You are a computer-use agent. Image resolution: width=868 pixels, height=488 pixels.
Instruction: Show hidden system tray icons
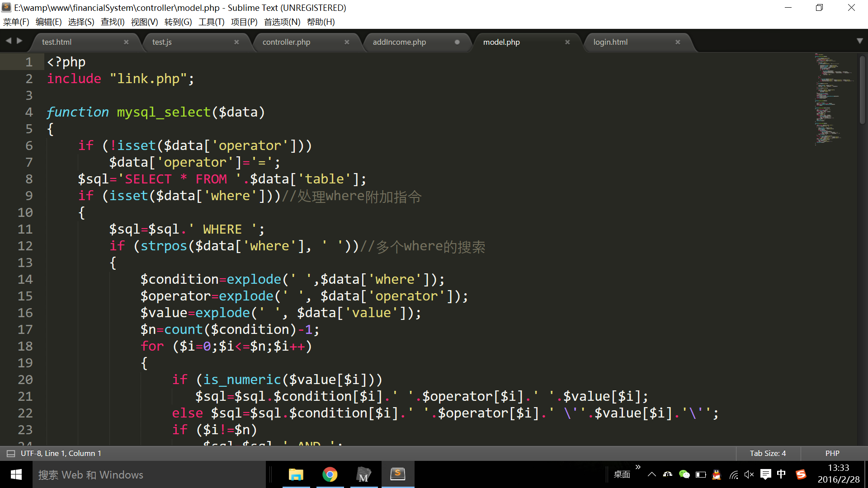(651, 474)
